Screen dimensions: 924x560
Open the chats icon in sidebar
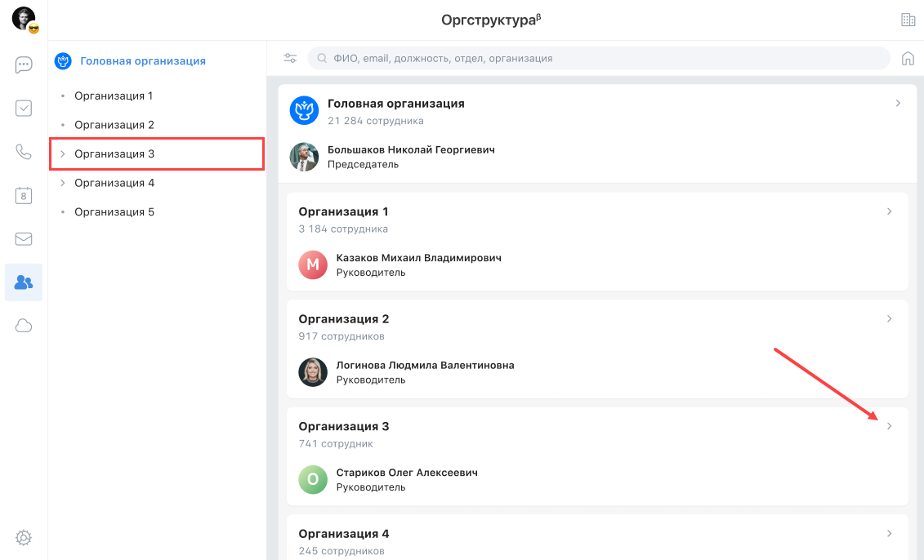[x=24, y=65]
